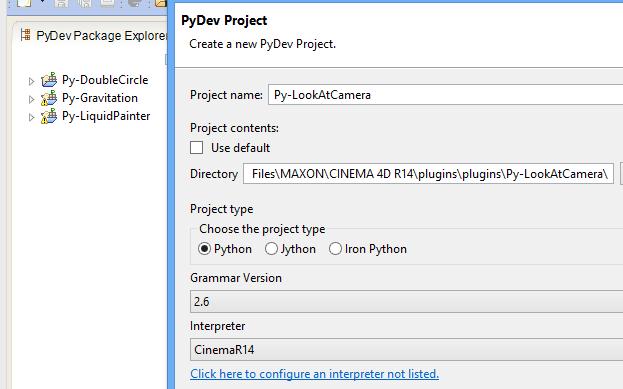Select the Py-DoubleCircle project icon
The width and height of the screenshot is (623, 389).
pos(49,80)
